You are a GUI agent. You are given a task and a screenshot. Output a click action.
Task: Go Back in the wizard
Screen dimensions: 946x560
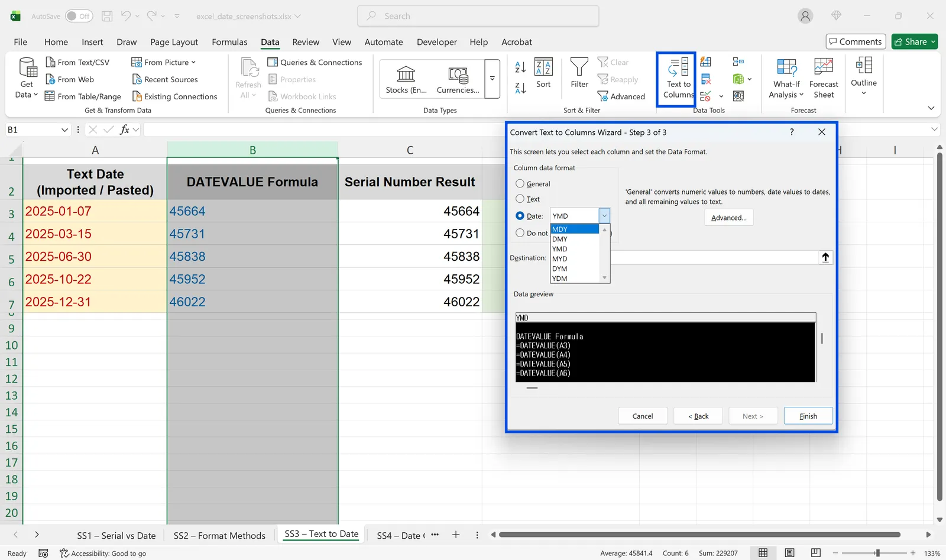point(698,416)
